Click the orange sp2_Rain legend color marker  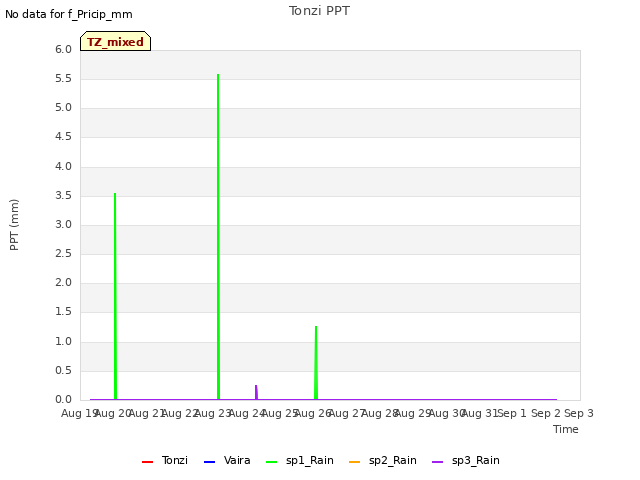(x=355, y=462)
